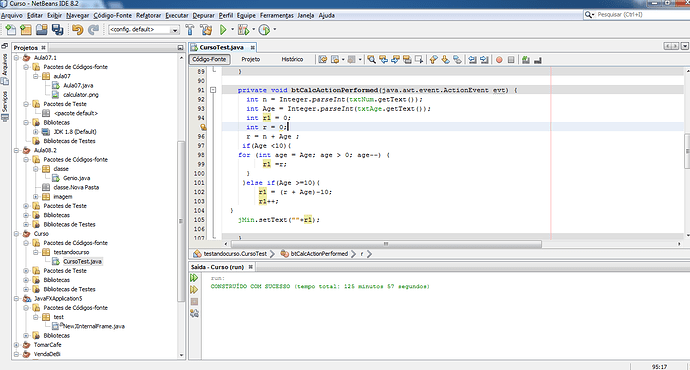The width and height of the screenshot is (690, 370).
Task: Click the Last Edit icon in the editor toolbar
Action: [x=323, y=59]
